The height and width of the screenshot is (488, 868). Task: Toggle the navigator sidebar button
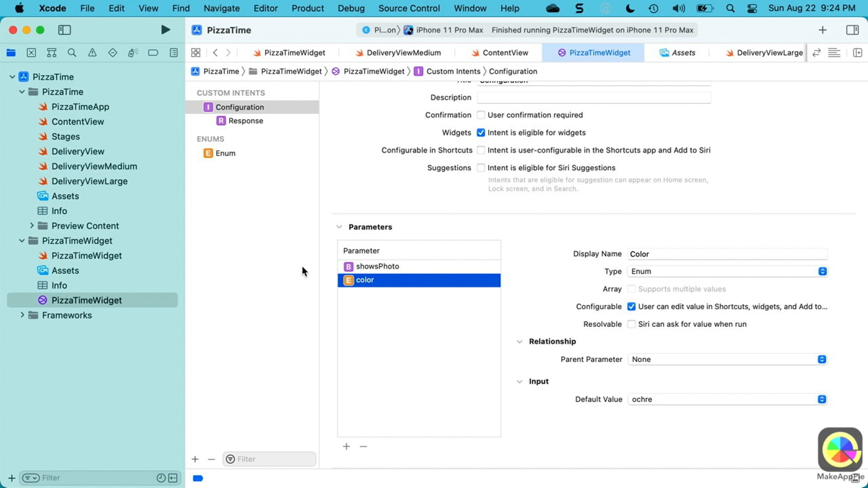pos(64,30)
